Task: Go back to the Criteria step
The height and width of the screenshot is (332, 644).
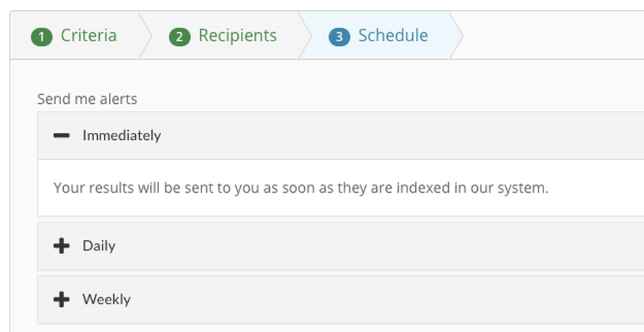Action: click(x=88, y=35)
